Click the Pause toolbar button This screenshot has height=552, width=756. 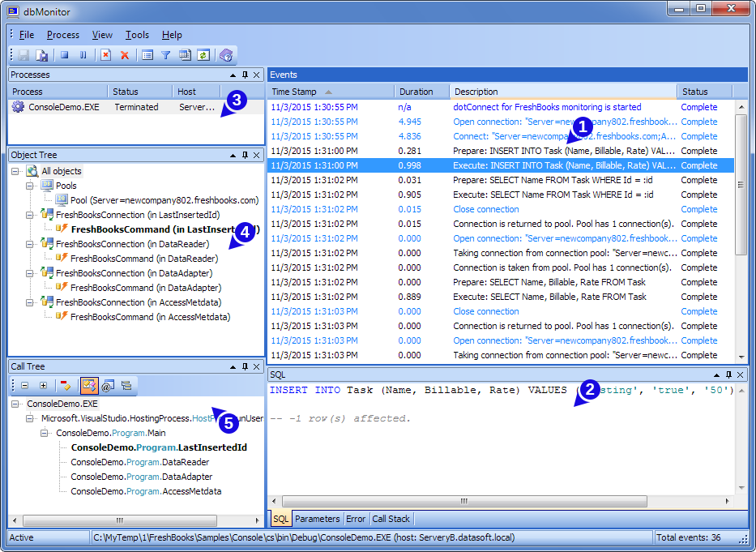83,55
